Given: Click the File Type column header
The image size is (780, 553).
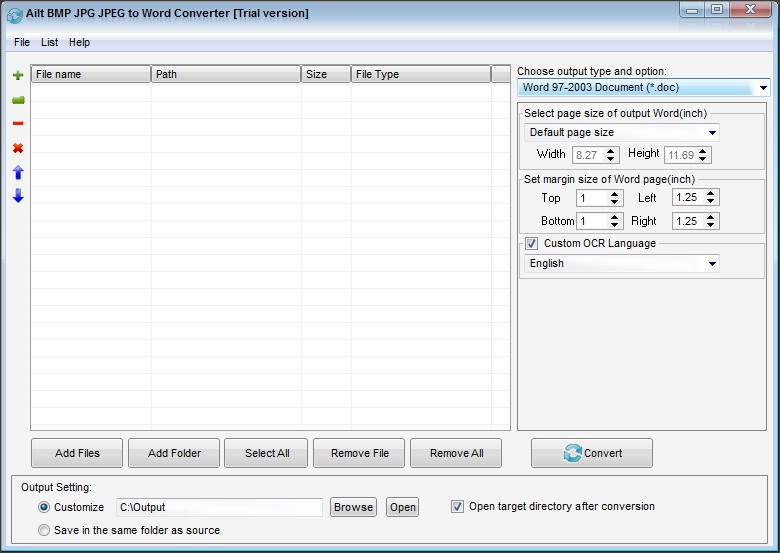Looking at the screenshot, I should coord(421,74).
